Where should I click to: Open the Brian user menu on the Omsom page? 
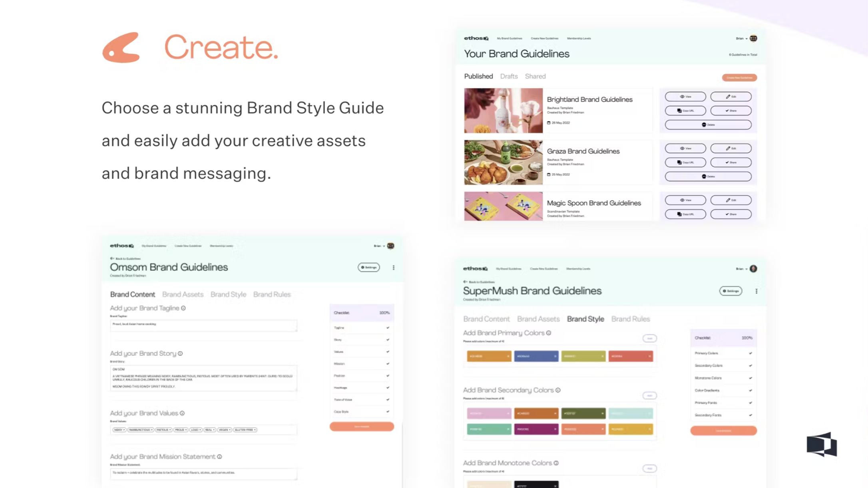[x=380, y=246]
